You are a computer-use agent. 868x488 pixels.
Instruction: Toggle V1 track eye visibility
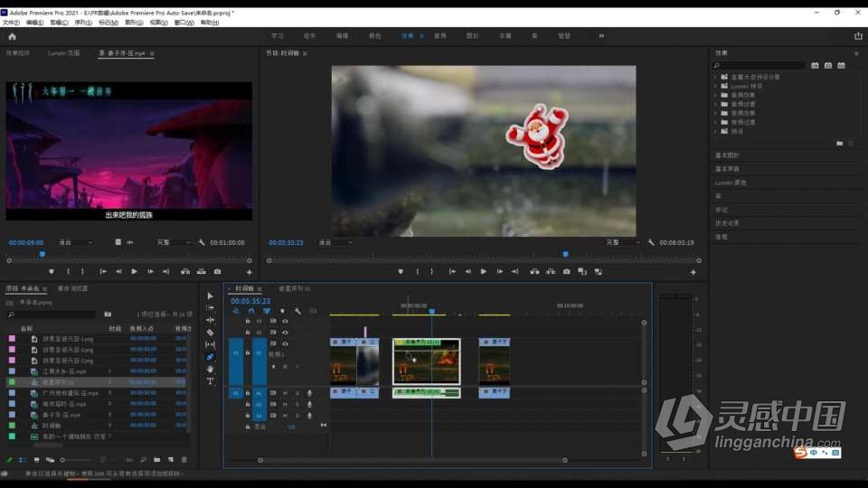click(285, 343)
